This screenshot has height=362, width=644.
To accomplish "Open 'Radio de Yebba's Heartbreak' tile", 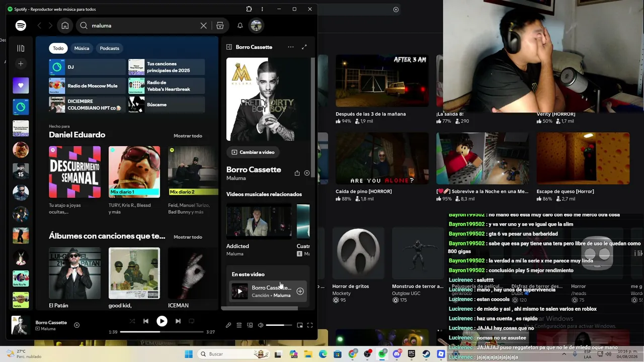I will (x=167, y=86).
